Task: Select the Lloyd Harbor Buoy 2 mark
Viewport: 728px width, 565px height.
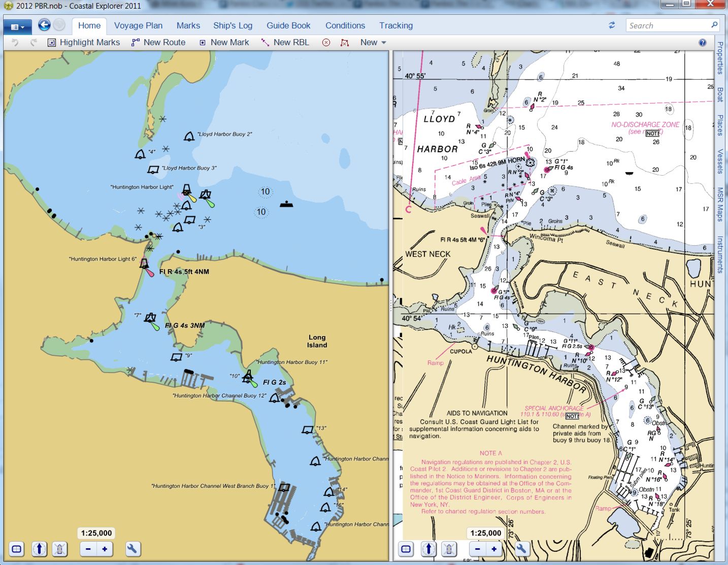Action: coord(189,136)
